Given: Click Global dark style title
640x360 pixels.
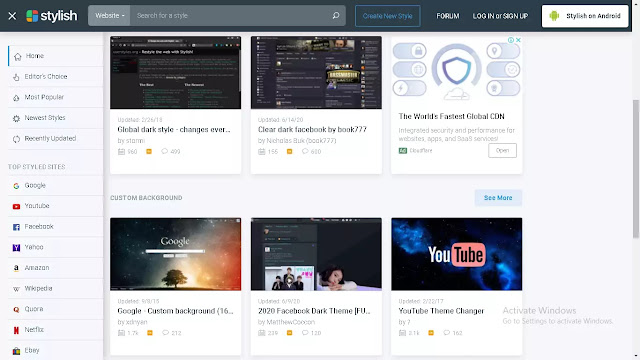Looking at the screenshot, I should tap(174, 129).
